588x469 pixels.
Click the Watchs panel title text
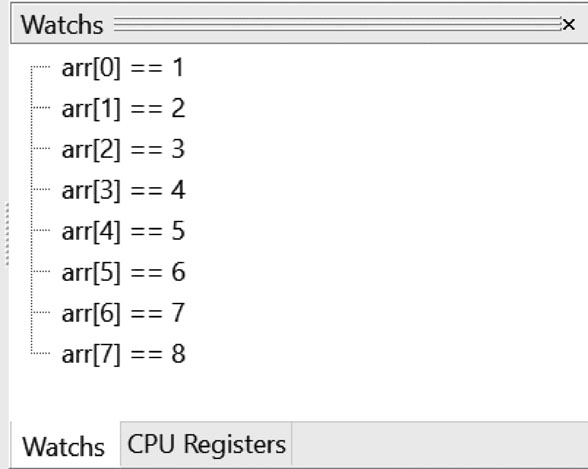point(62,25)
